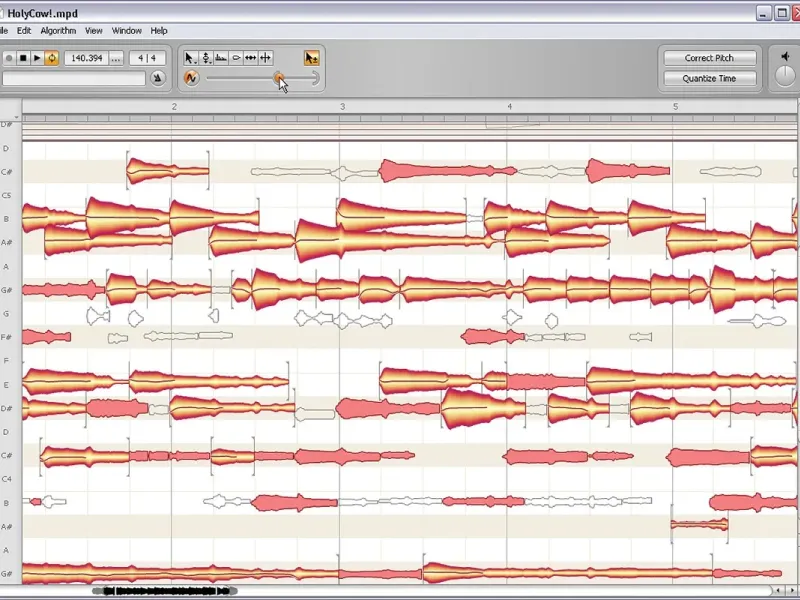Select the Formant tool
Image resolution: width=800 pixels, height=600 pixels.
(x=221, y=58)
